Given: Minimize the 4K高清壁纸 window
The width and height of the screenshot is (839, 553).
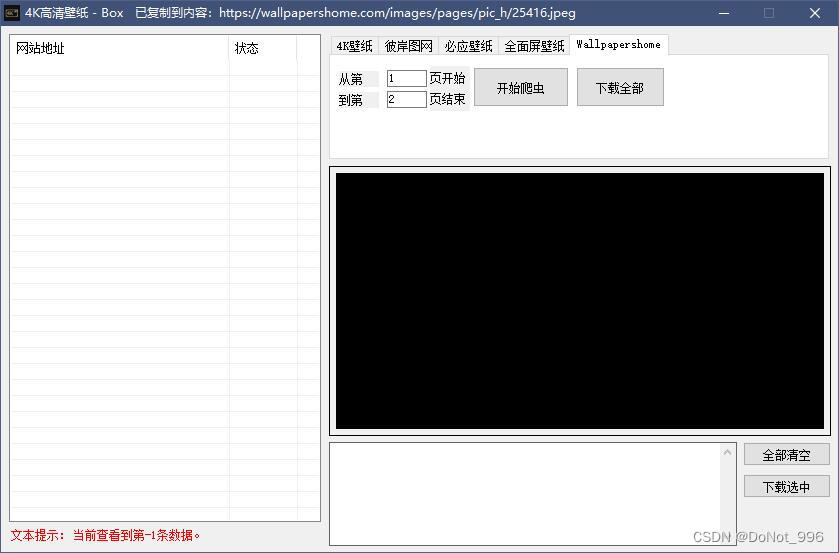Looking at the screenshot, I should pos(724,13).
